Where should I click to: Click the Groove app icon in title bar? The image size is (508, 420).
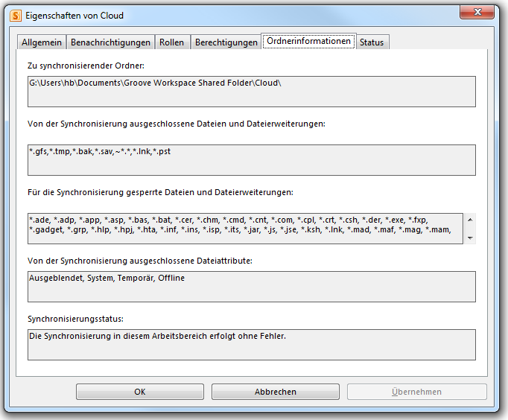click(x=14, y=15)
